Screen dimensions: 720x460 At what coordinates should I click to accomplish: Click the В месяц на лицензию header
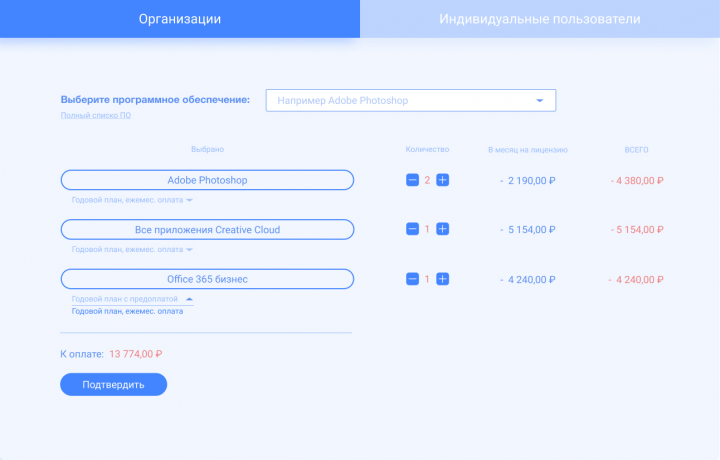pyautogui.click(x=528, y=150)
